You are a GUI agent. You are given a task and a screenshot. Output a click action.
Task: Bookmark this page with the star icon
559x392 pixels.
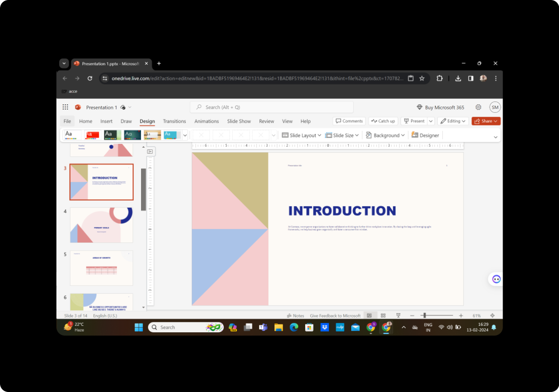tap(422, 78)
